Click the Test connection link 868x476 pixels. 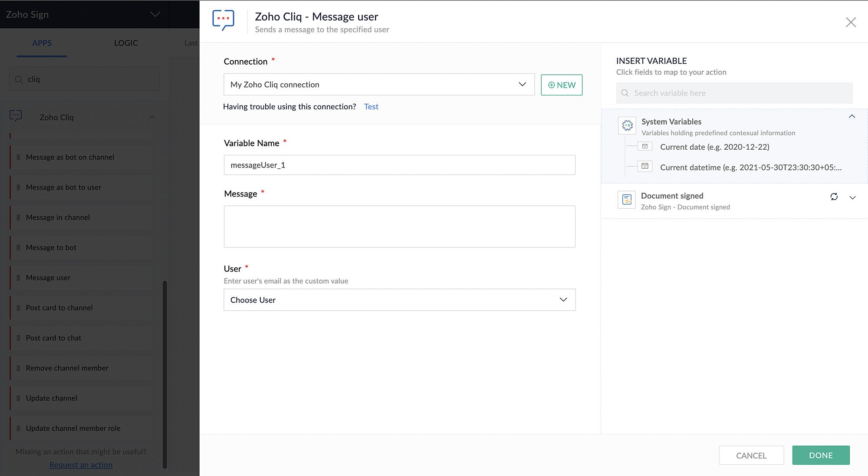pos(371,107)
